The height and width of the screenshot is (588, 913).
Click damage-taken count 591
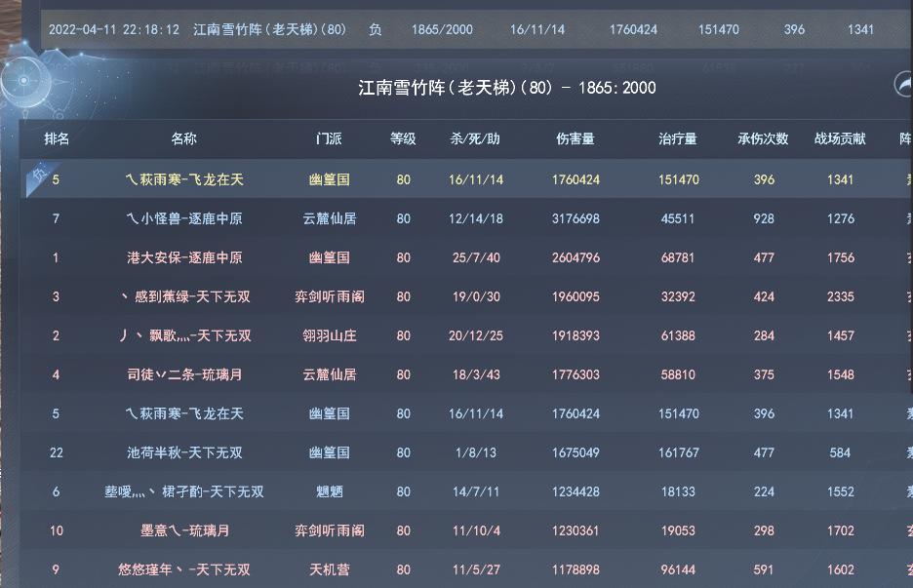(x=764, y=569)
